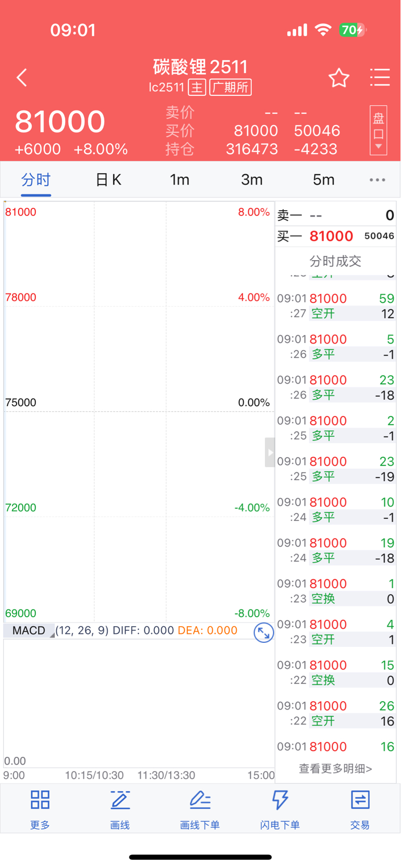Screen dimensions: 401x868
Task: Collapse the trade panel with side arrow
Action: [x=270, y=452]
